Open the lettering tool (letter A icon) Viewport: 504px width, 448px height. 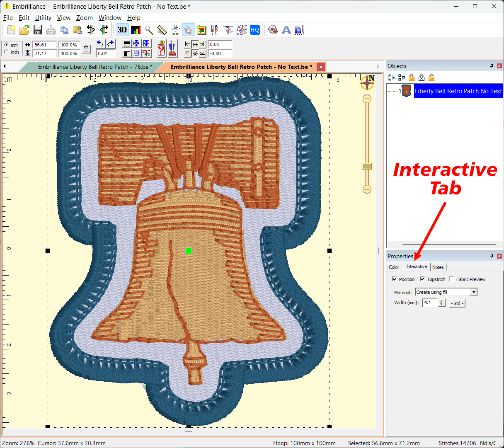(x=286, y=30)
